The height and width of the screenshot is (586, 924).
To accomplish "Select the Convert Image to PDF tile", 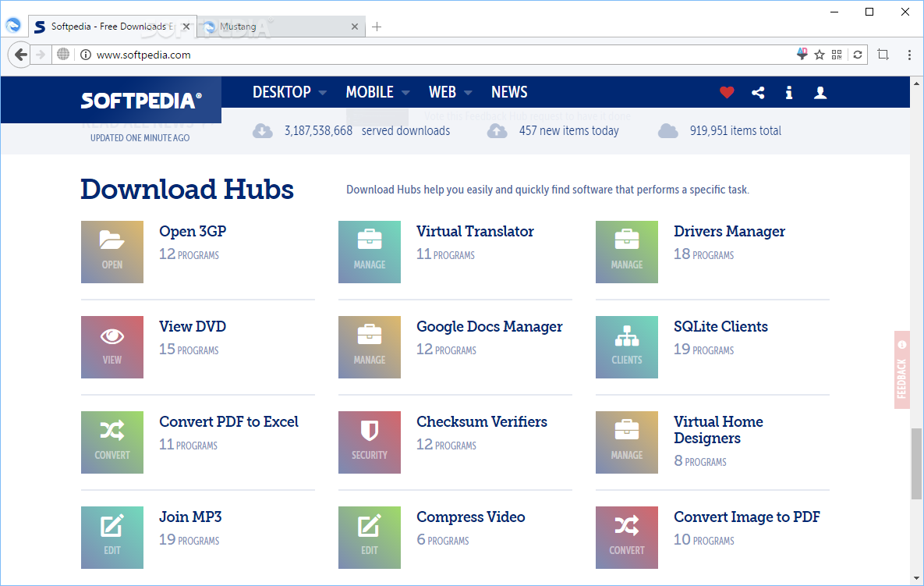I will [x=626, y=537].
